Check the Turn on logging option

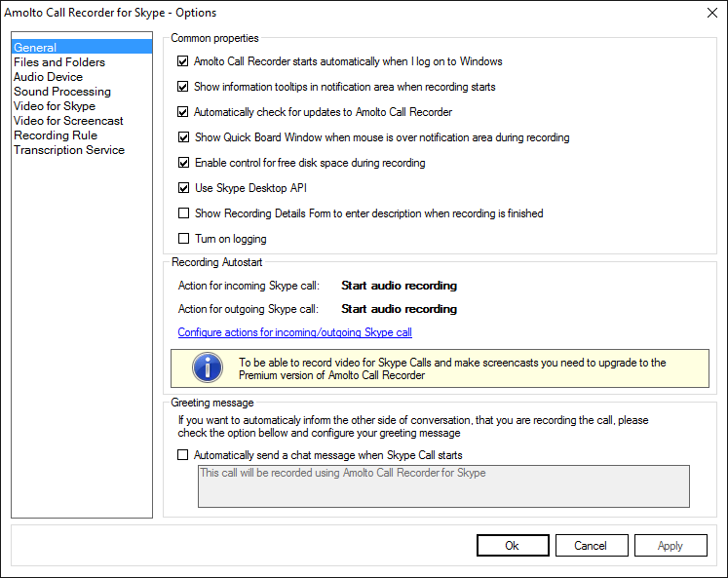click(184, 239)
